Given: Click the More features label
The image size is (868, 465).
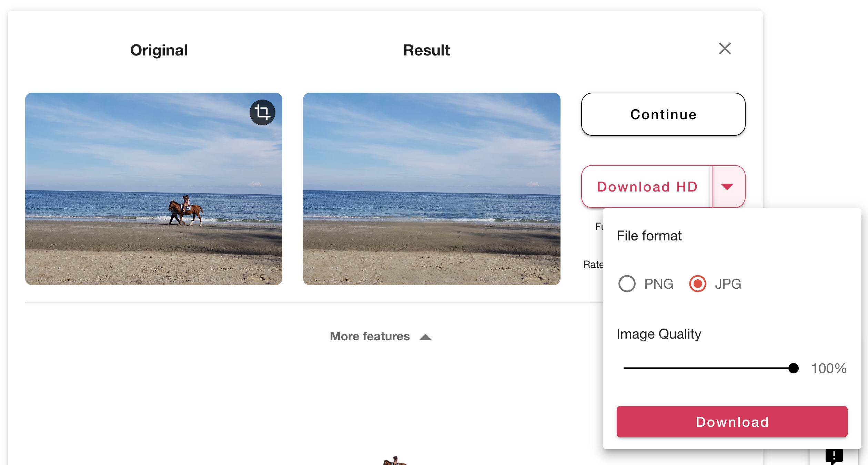Looking at the screenshot, I should [370, 336].
